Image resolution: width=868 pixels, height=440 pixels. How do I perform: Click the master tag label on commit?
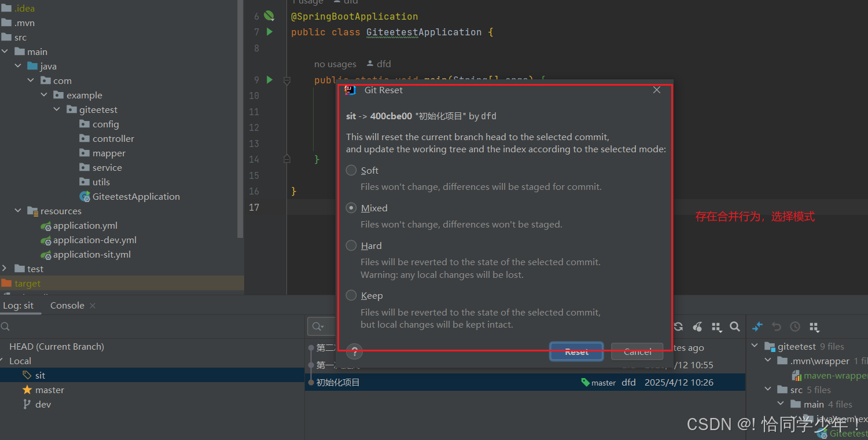[598, 383]
